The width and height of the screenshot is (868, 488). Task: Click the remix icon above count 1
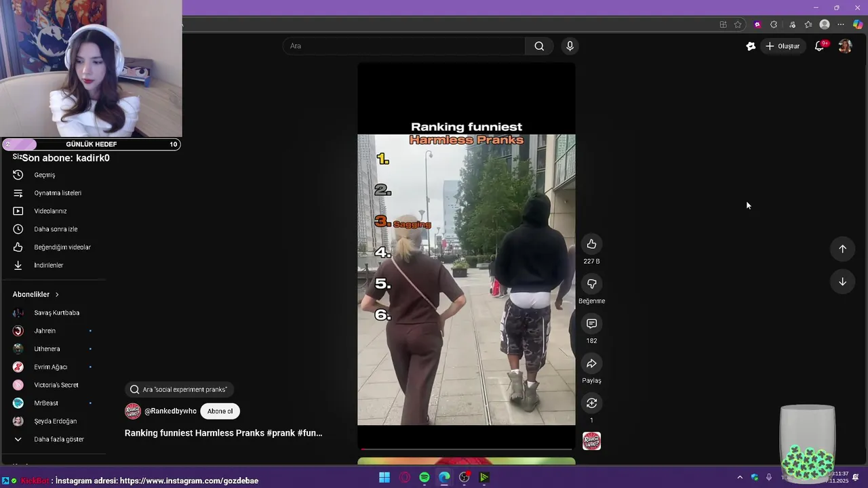(x=591, y=403)
